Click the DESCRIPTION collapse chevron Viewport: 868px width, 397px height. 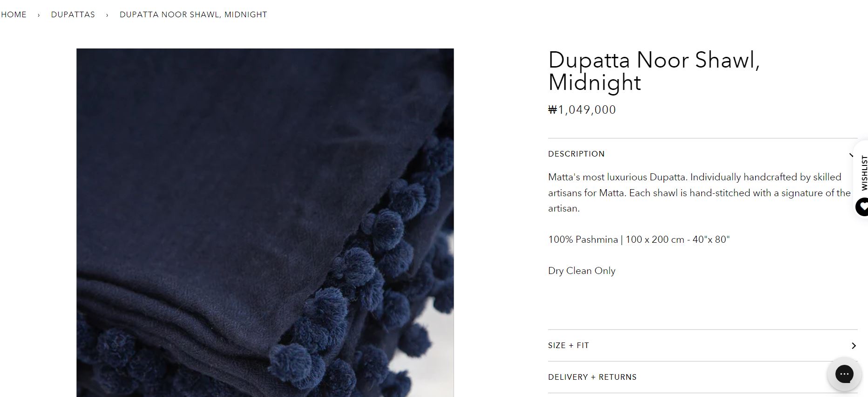851,154
